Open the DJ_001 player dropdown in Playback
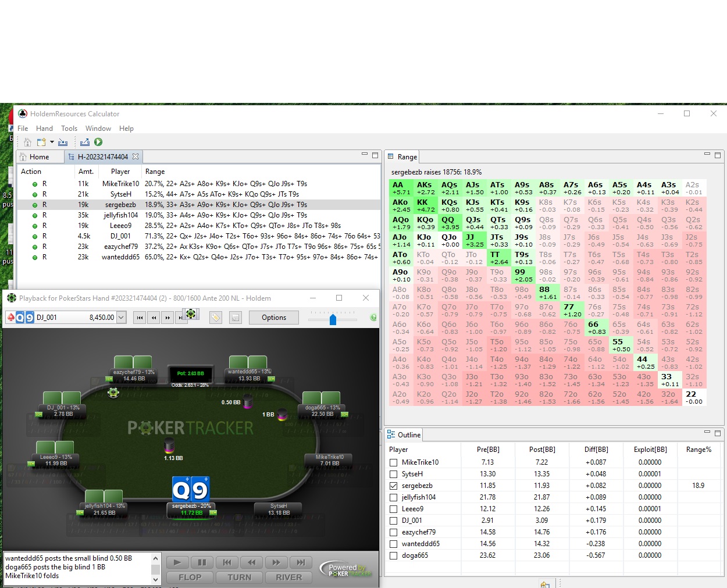This screenshot has height=588, width=727. coord(121,318)
